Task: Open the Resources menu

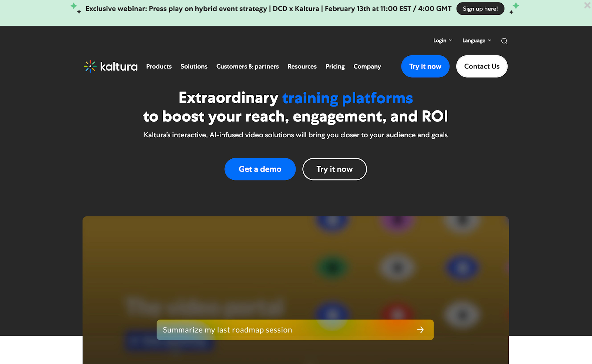Action: 302,67
